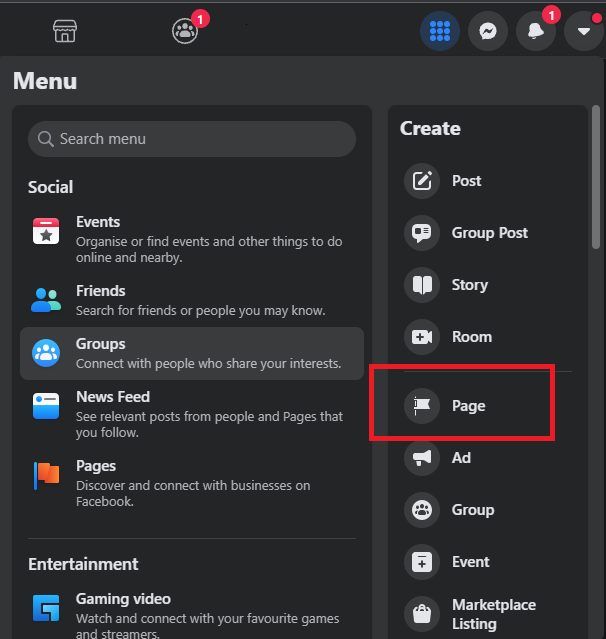
Task: Click the Create Post pencil icon
Action: 422,181
